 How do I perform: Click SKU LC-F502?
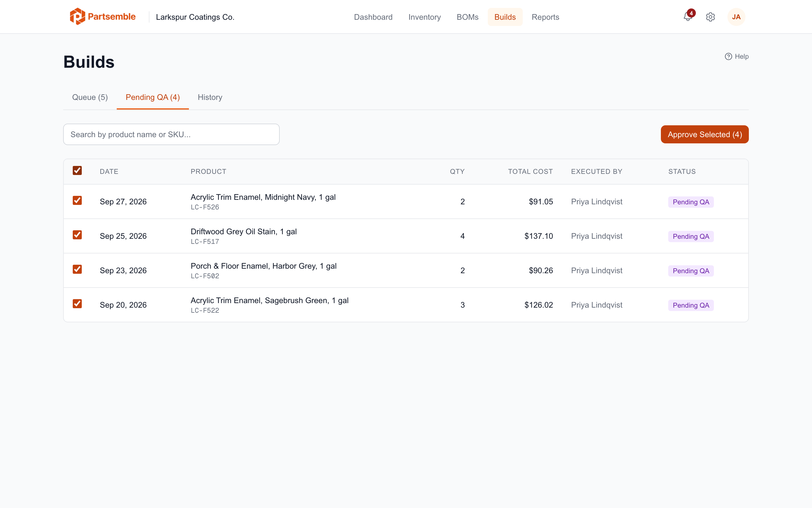pos(205,276)
